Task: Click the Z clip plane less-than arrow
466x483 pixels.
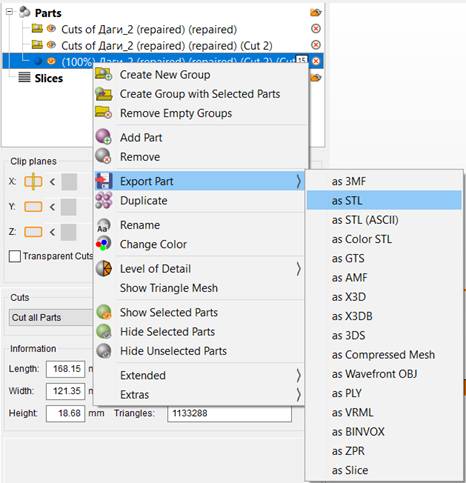Action: (52, 232)
